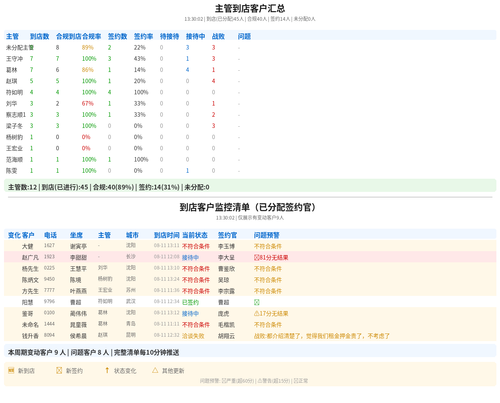The width and height of the screenshot is (500, 403).
Task: Select customer 阳慧 in the monitoring list
Action: click(x=28, y=302)
